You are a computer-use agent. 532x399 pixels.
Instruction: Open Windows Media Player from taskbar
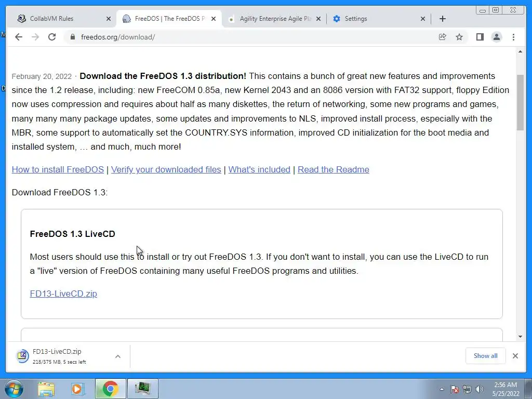(x=77, y=389)
